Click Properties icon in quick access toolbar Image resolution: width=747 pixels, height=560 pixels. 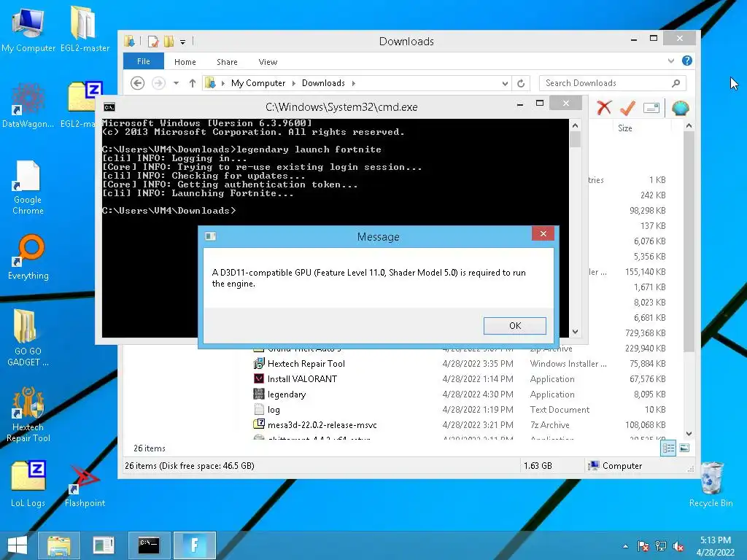152,42
